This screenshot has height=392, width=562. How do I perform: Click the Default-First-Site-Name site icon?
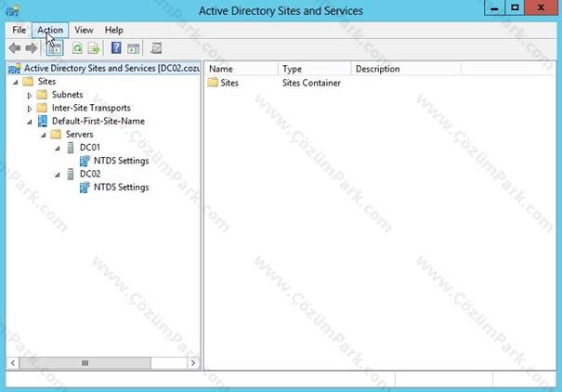[43, 121]
